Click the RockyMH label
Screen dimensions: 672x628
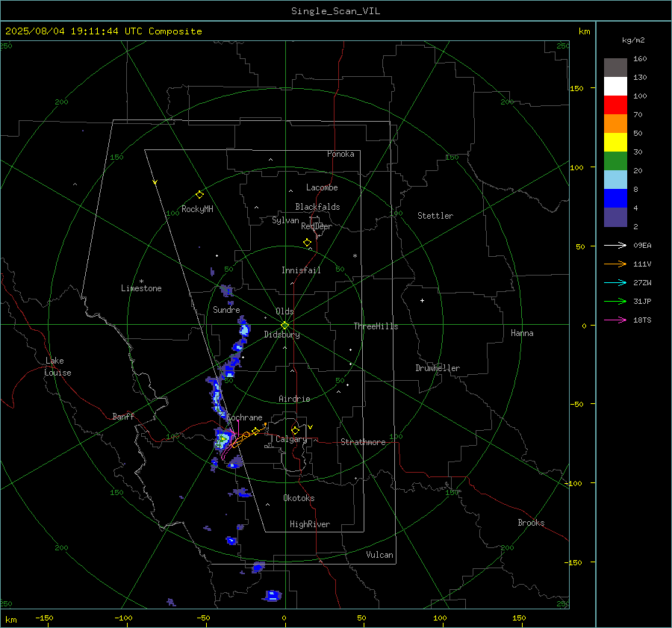[197, 209]
